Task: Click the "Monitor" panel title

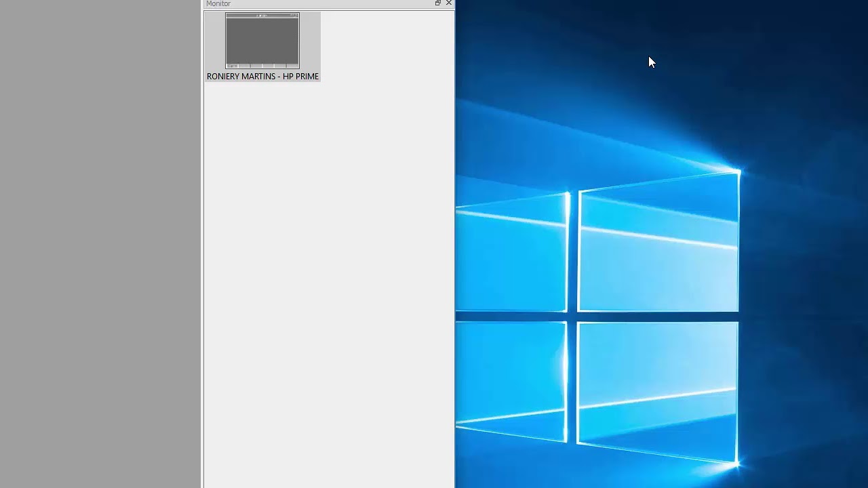Action: (x=218, y=4)
